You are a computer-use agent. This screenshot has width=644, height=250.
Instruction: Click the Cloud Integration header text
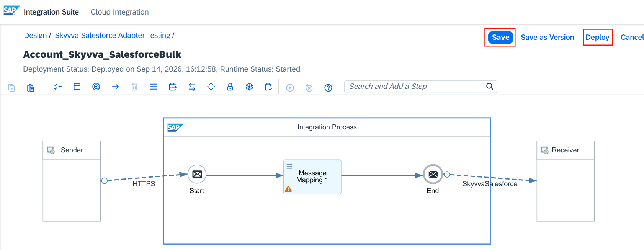(x=119, y=12)
